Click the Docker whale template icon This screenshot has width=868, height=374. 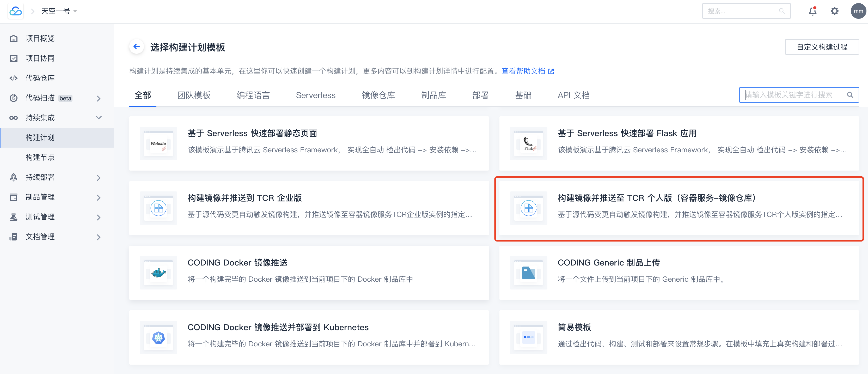click(x=158, y=273)
